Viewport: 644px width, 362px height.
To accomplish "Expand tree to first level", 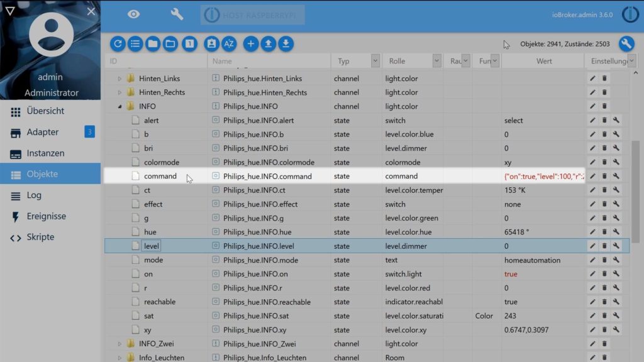I will coord(189,44).
